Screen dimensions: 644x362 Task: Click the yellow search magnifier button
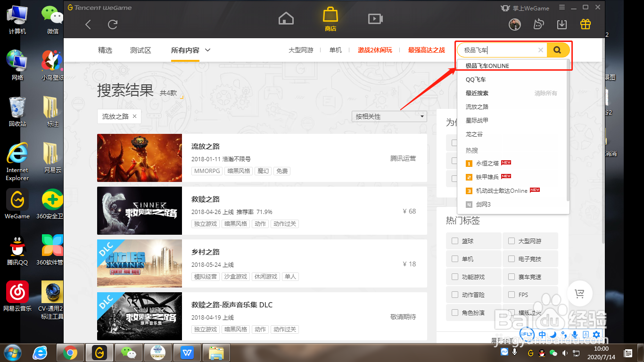pyautogui.click(x=558, y=50)
